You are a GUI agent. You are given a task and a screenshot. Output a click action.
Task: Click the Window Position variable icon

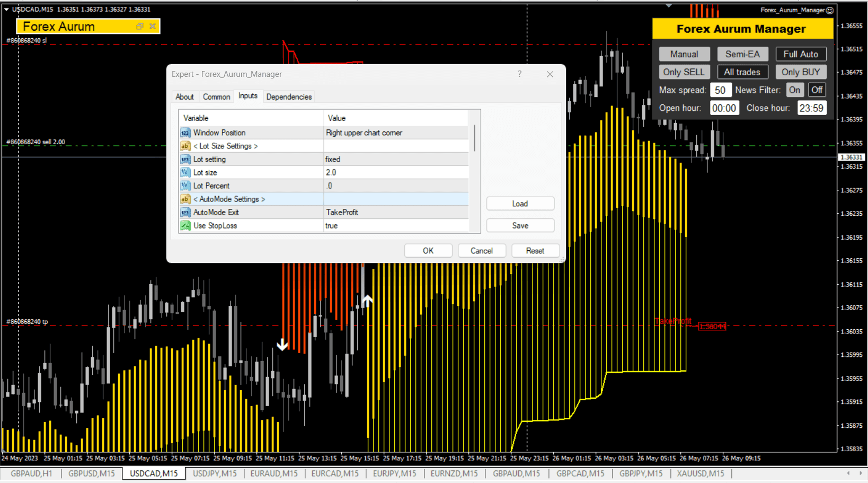coord(185,133)
